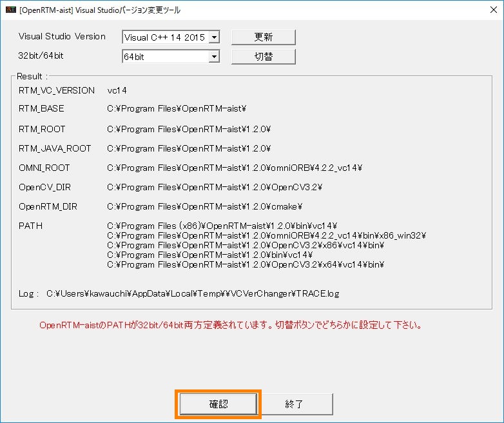Click the 更新 (update) button
This screenshot has height=423, width=504.
[x=263, y=37]
